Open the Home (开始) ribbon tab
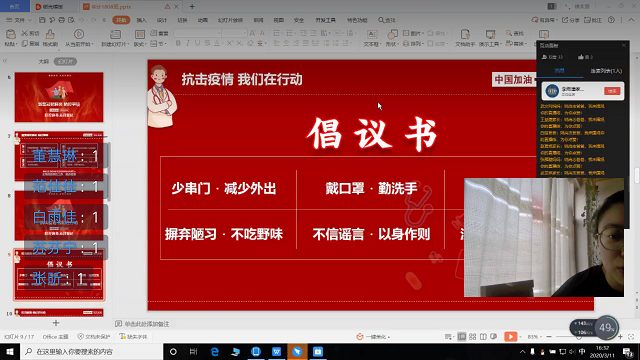This screenshot has height=360, width=640. (x=121, y=20)
